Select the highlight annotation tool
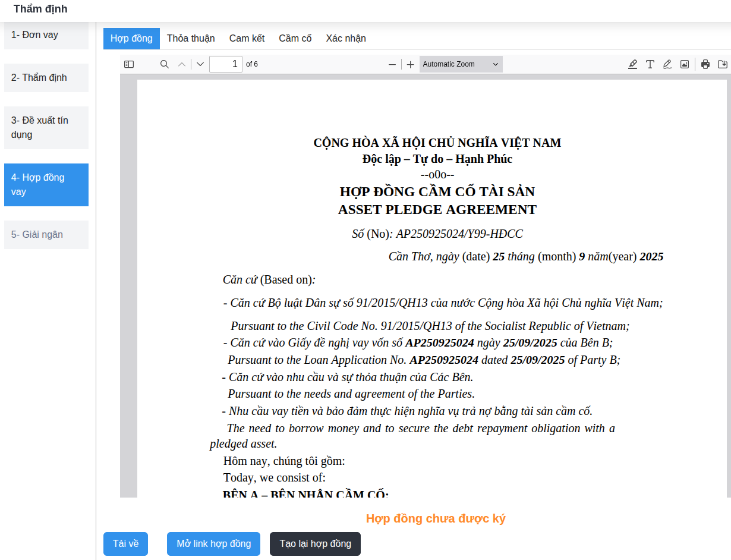The width and height of the screenshot is (731, 560). point(633,64)
